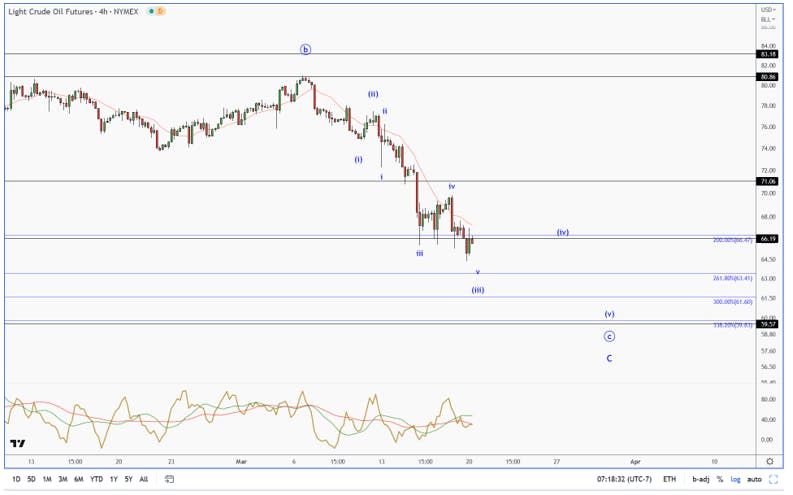The height and width of the screenshot is (495, 793).
Task: Click the 66.19 price level label
Action: (768, 239)
